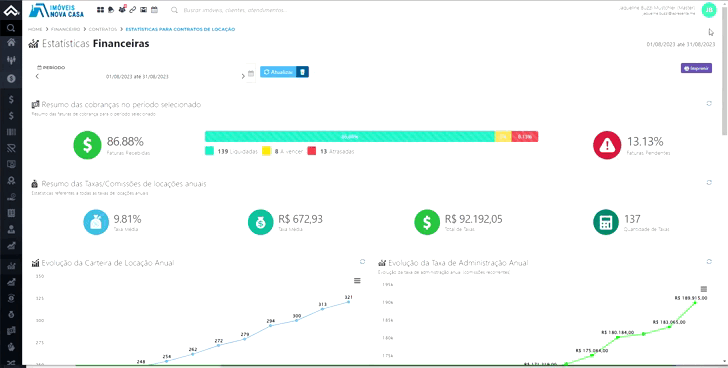This screenshot has height=368, width=728.
Task: Open the circled dollar sidebar icon
Action: pyautogui.click(x=11, y=78)
